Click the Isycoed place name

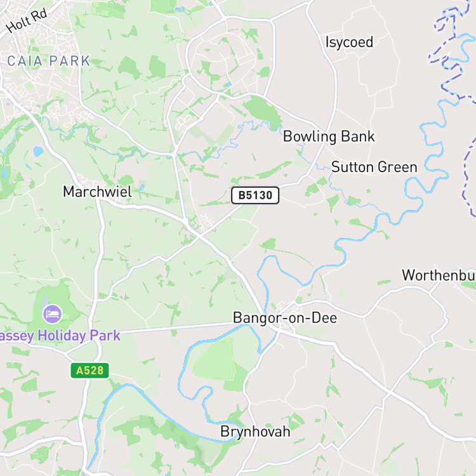pyautogui.click(x=349, y=42)
